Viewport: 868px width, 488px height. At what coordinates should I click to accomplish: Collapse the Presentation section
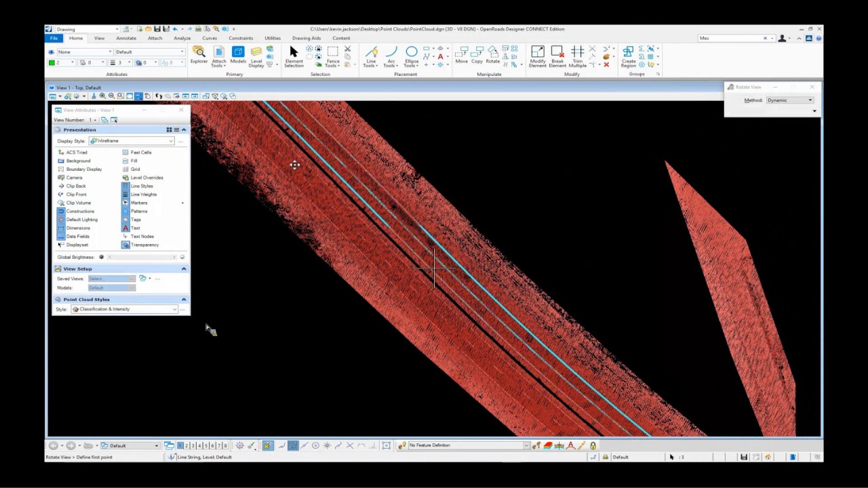(184, 129)
